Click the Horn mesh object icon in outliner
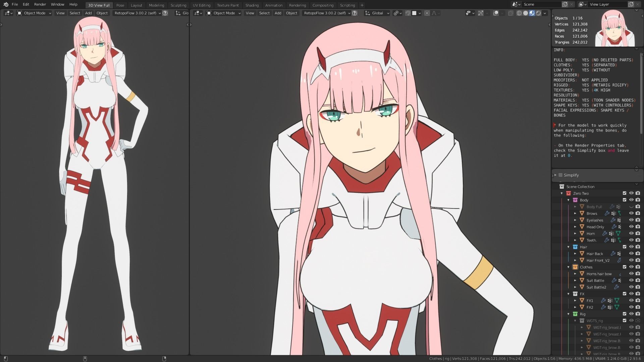This screenshot has width=644, height=362. 582,233
